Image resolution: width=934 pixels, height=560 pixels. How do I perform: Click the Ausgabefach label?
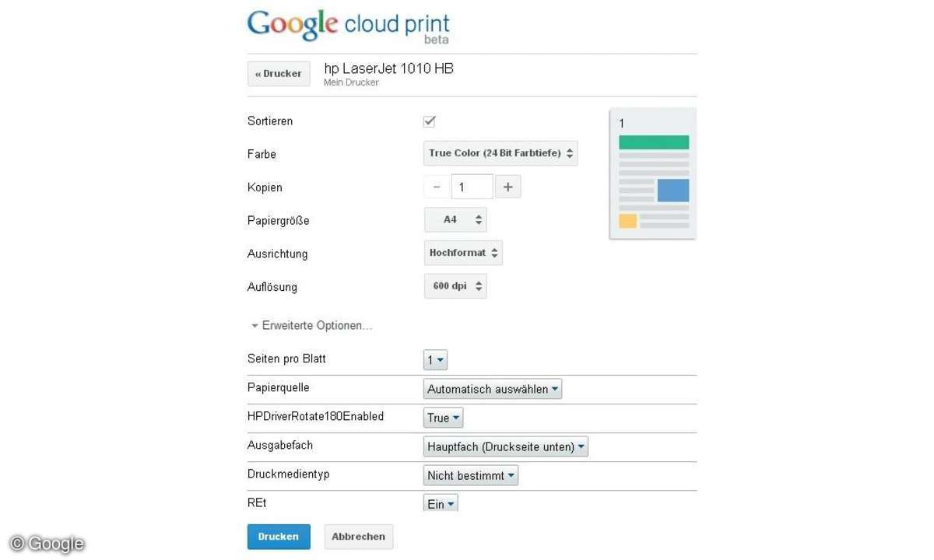280,445
